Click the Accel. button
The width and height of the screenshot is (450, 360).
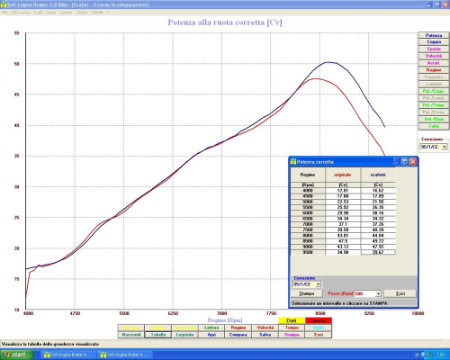click(433, 63)
